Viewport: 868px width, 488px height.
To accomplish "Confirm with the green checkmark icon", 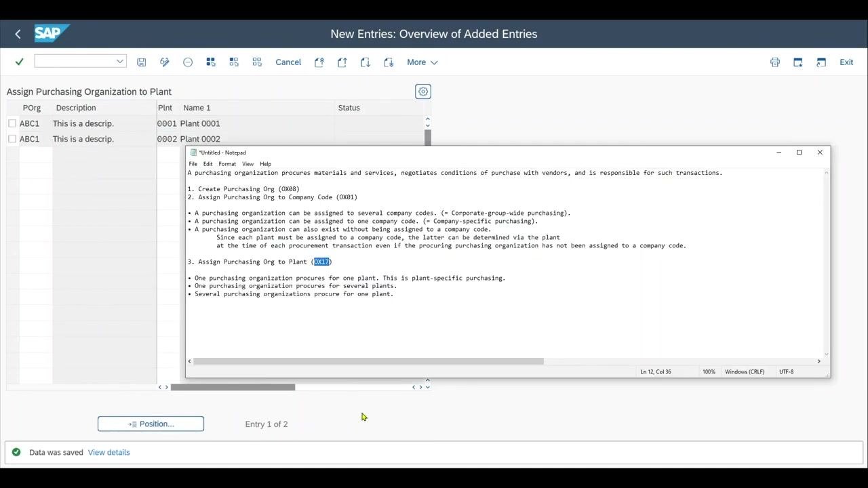I will point(19,62).
